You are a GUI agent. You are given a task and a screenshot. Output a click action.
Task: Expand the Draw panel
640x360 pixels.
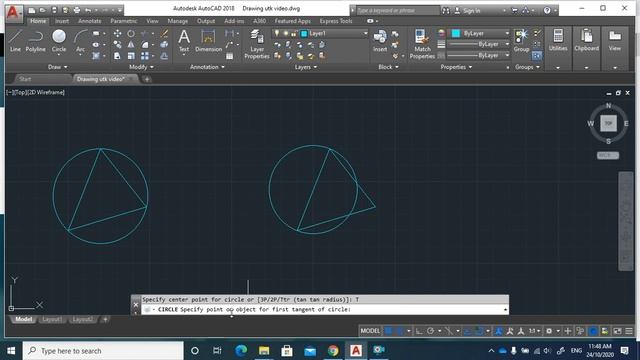(58, 67)
